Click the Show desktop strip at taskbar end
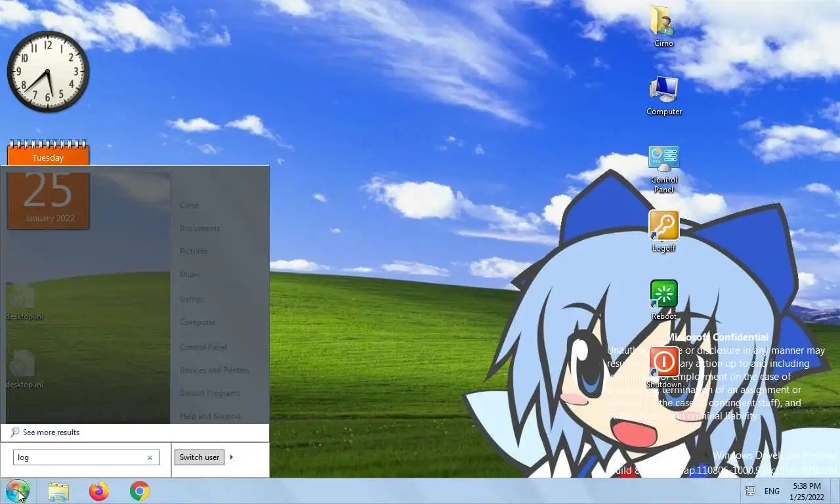 (835, 491)
